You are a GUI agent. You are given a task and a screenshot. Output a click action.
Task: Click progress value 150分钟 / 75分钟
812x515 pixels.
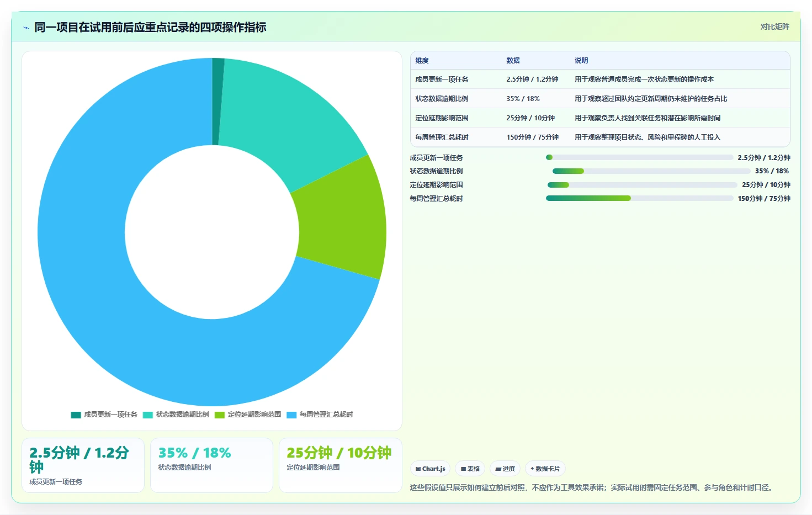tap(764, 199)
